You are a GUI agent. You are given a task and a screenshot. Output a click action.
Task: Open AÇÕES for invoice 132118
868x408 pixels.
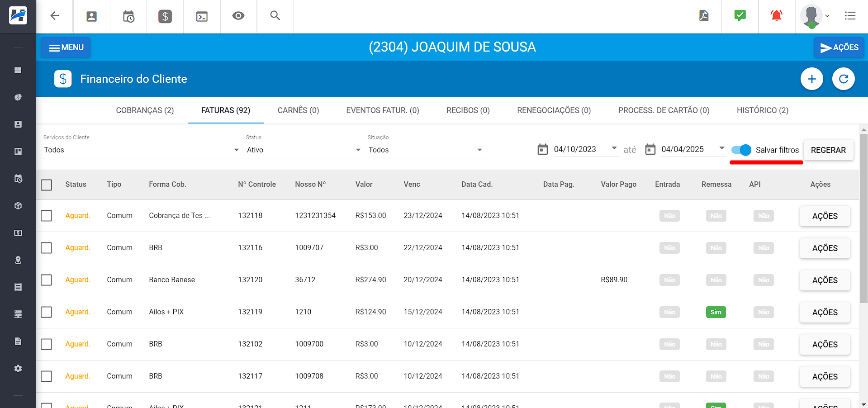tap(825, 216)
